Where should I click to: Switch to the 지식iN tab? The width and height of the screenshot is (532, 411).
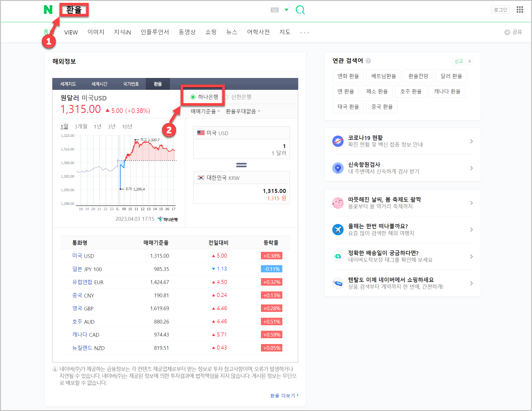(x=123, y=32)
